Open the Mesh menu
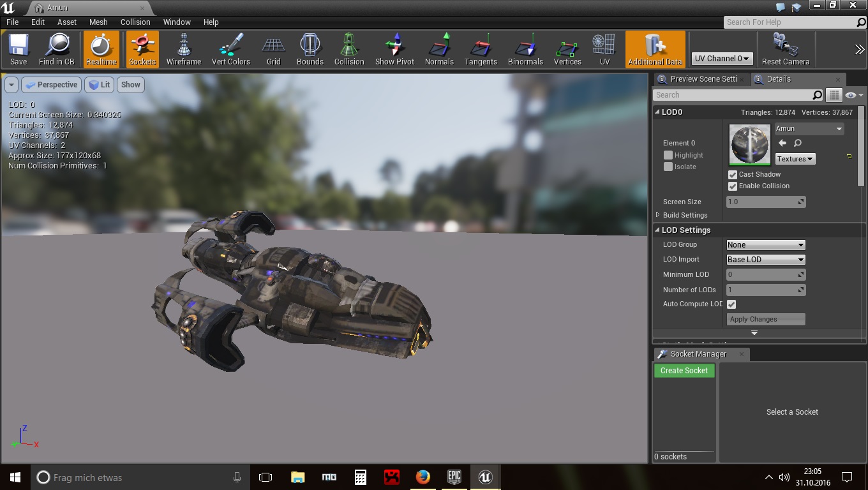Image resolution: width=868 pixels, height=490 pixels. 98,22
